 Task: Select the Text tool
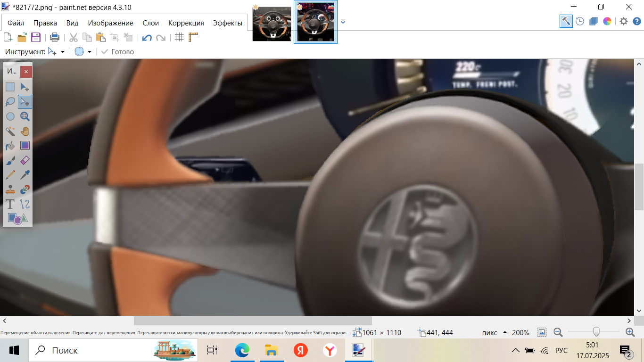[10, 204]
